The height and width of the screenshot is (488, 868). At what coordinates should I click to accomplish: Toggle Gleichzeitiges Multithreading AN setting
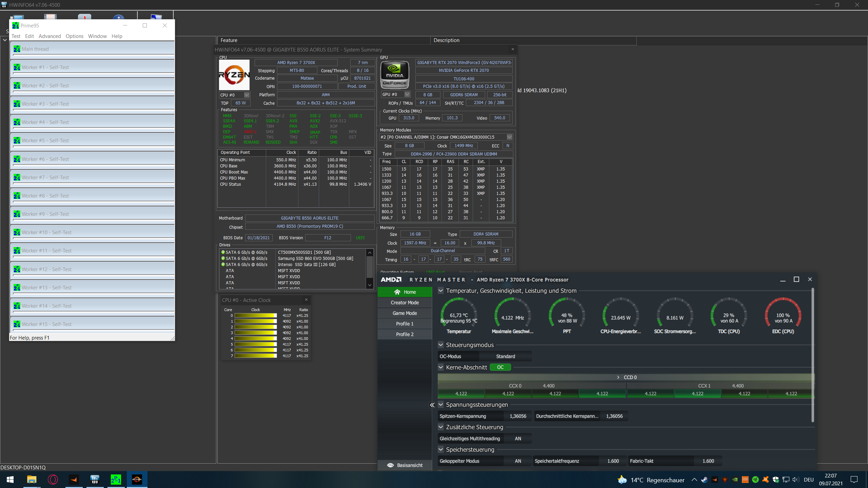coord(518,439)
